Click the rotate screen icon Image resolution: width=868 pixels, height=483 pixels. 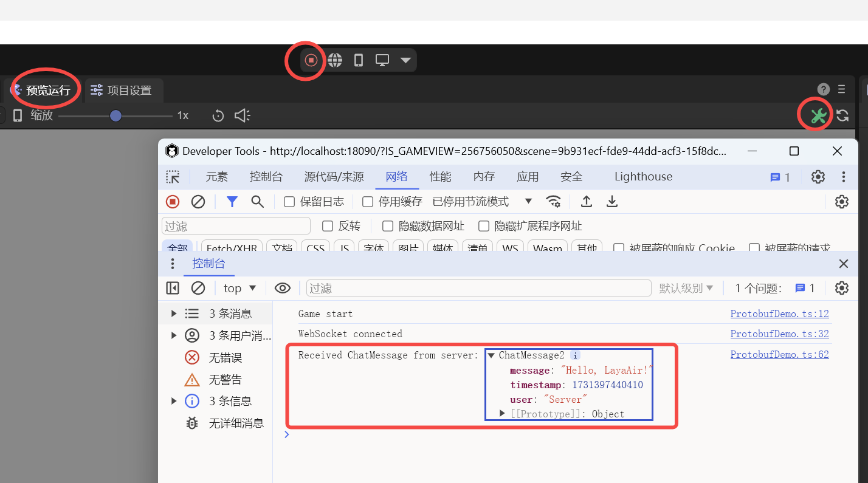tap(218, 115)
